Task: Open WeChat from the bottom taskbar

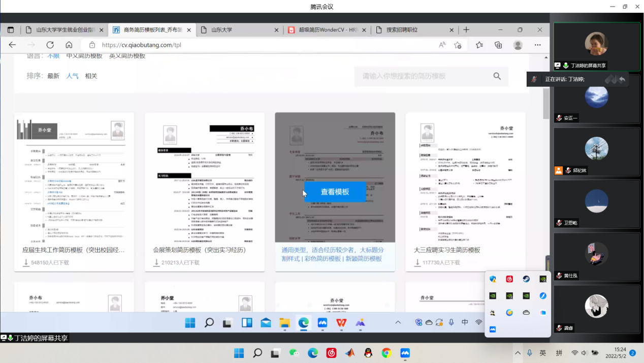Action: [x=294, y=353]
